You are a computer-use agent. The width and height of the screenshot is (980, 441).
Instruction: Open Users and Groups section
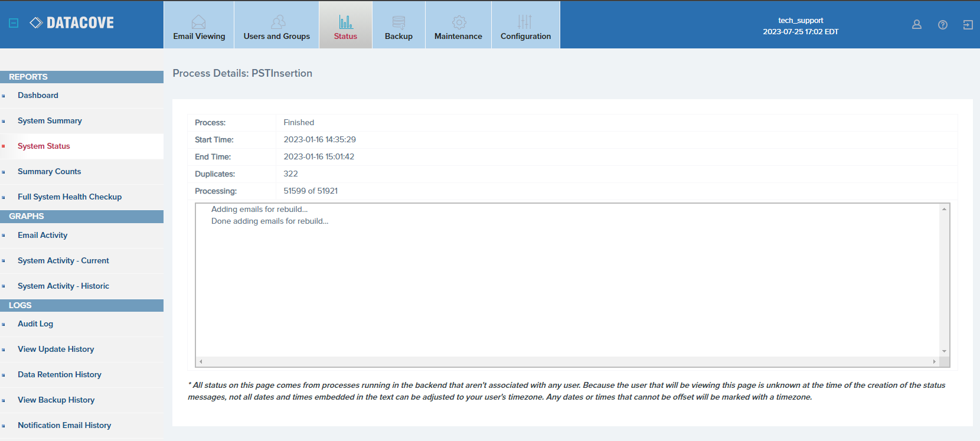(x=277, y=25)
